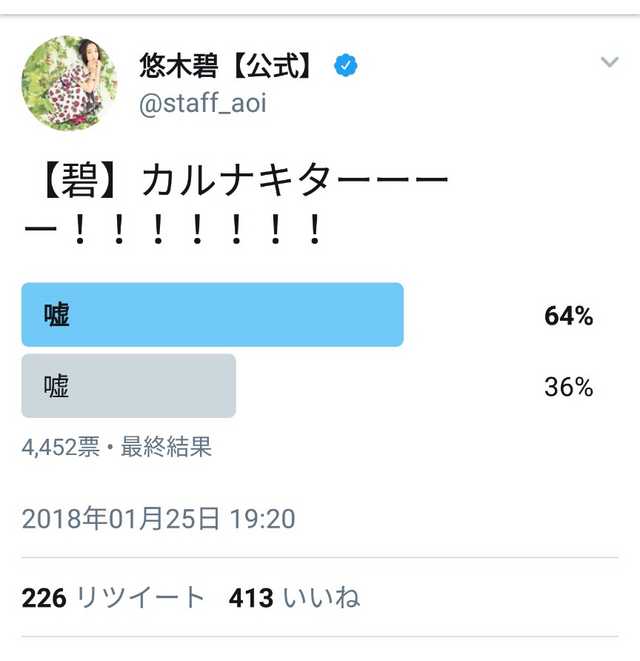
Task: Click the 最終結果 final results label
Action: (x=166, y=447)
